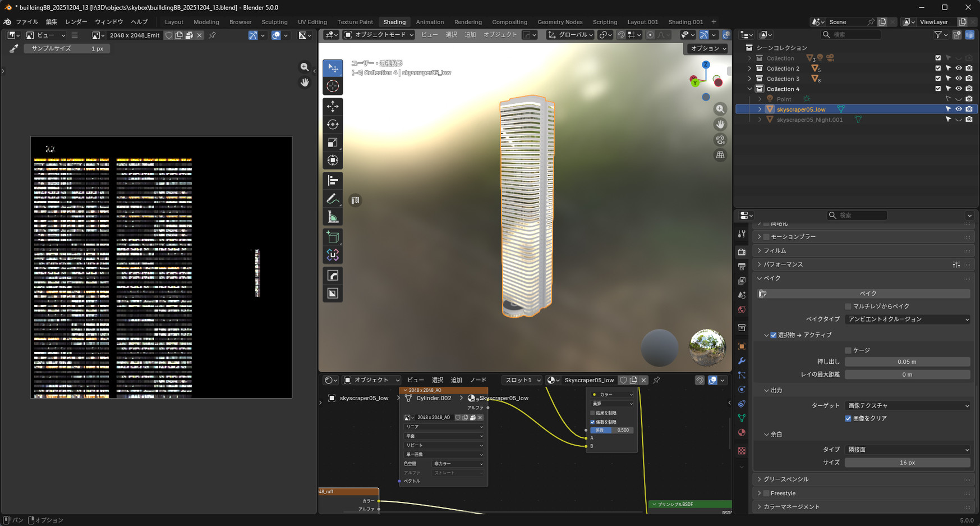The width and height of the screenshot is (980, 526).
Task: Click the Add Cube tool
Action: coord(333,237)
